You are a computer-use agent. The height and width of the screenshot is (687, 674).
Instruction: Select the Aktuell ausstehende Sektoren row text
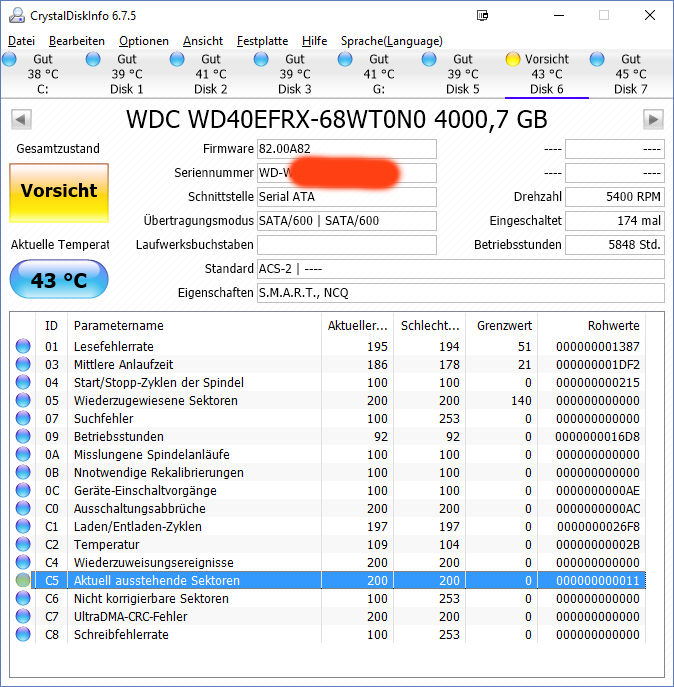156,581
